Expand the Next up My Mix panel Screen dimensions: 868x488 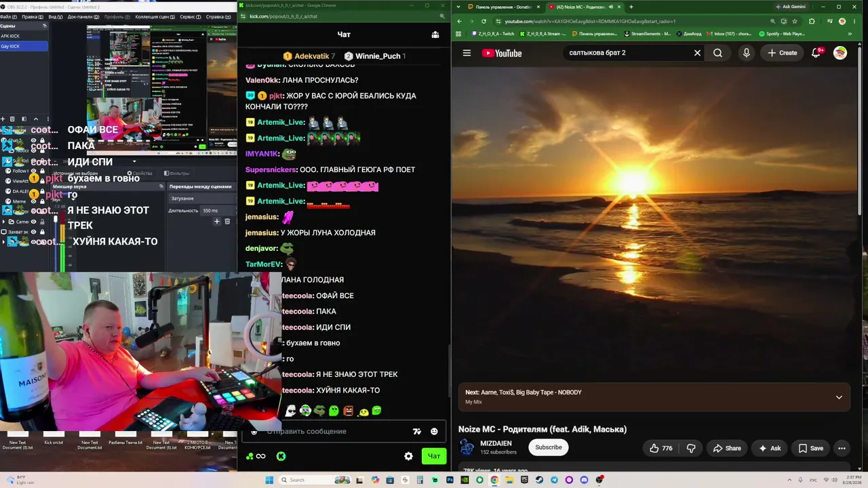point(839,397)
